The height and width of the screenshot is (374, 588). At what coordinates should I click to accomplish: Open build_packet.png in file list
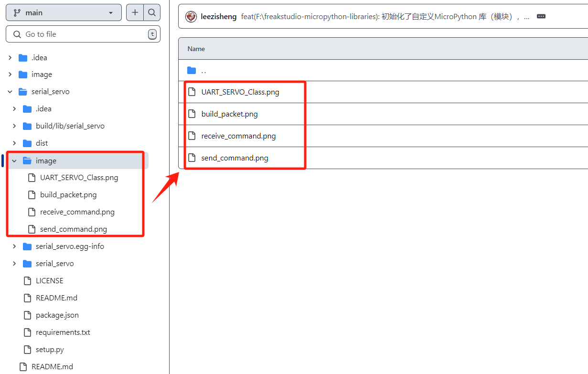(x=229, y=114)
